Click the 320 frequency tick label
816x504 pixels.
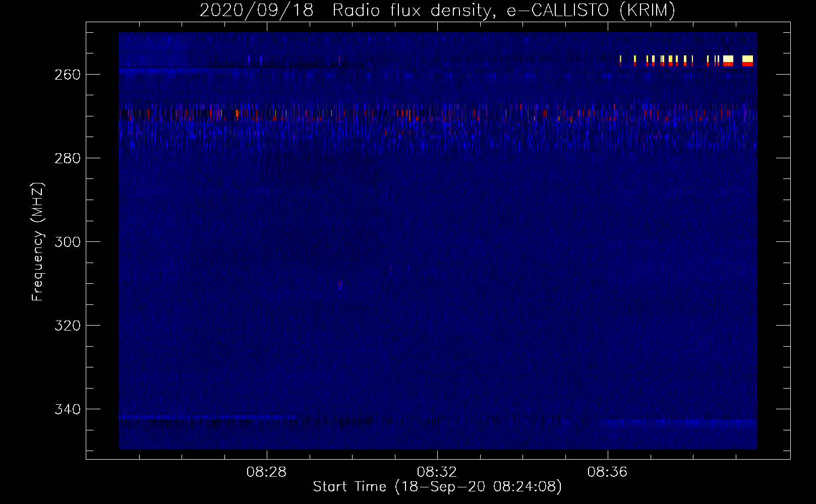click(68, 326)
